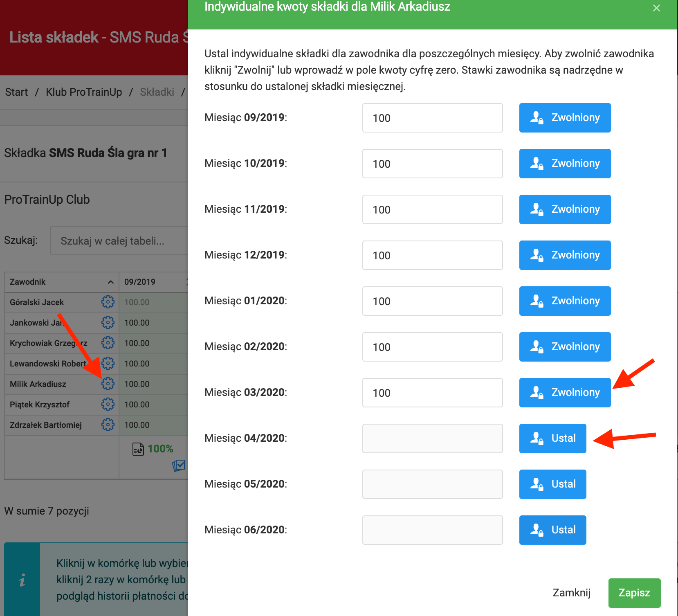678x616 pixels.
Task: Sort table by Zawodnik column arrow
Action: click(110, 282)
